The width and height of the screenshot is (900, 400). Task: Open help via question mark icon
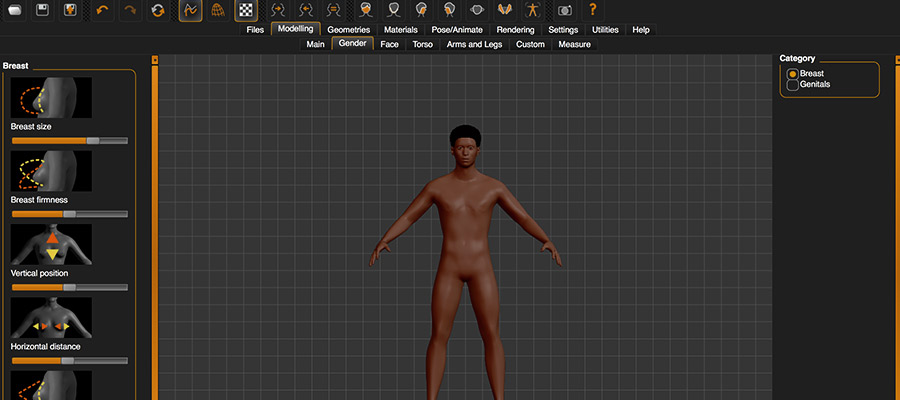click(x=592, y=10)
